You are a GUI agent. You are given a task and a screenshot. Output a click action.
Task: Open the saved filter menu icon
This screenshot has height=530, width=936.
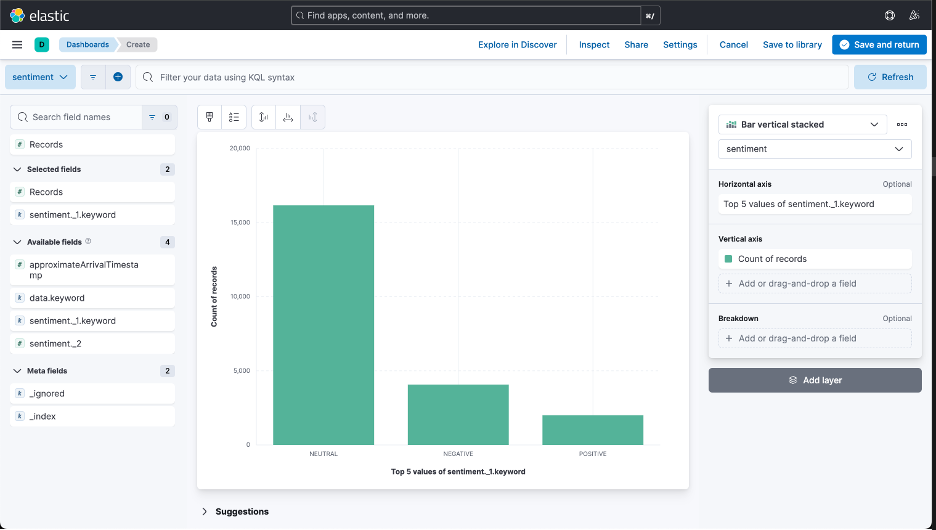coord(93,77)
